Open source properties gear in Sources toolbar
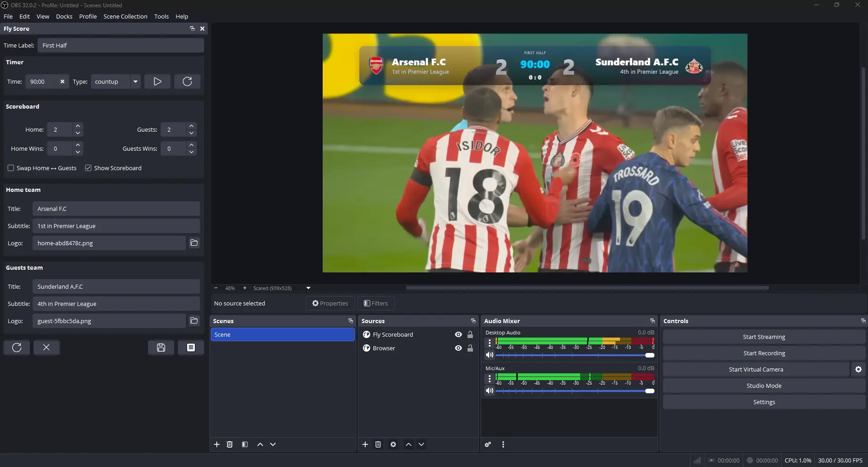The image size is (868, 467). [392, 444]
